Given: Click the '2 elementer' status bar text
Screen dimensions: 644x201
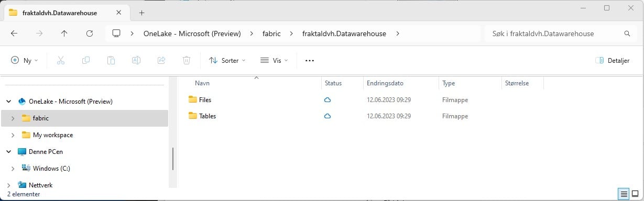Looking at the screenshot, I should 24,194.
